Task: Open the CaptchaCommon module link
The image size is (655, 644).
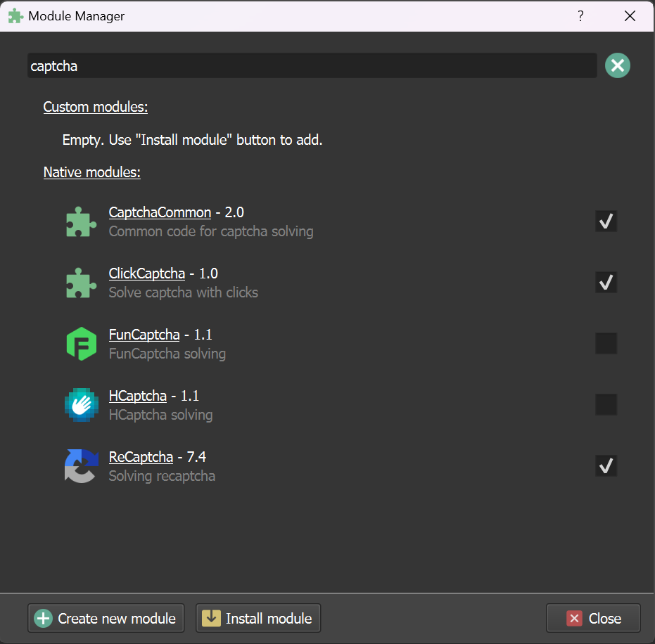Action: coord(160,212)
